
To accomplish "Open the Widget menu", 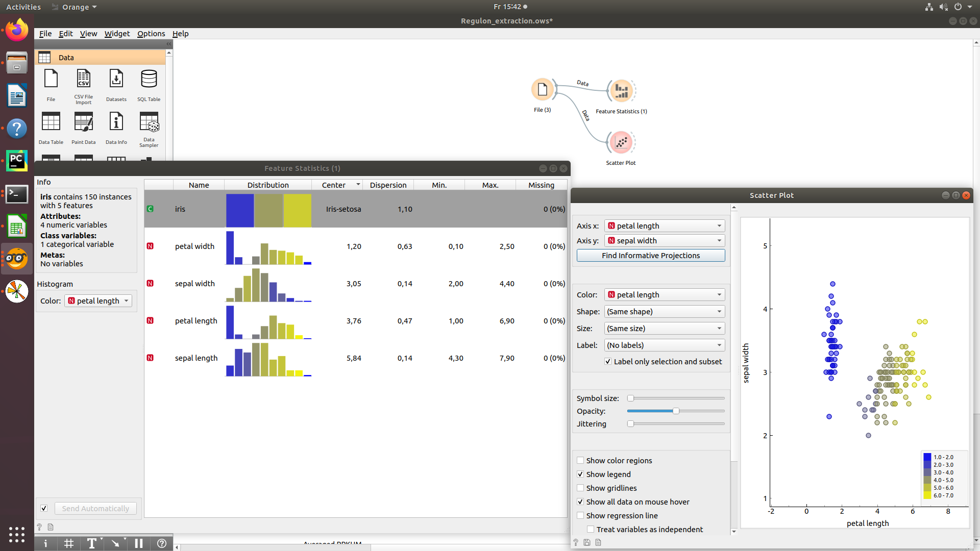I will [x=116, y=34].
